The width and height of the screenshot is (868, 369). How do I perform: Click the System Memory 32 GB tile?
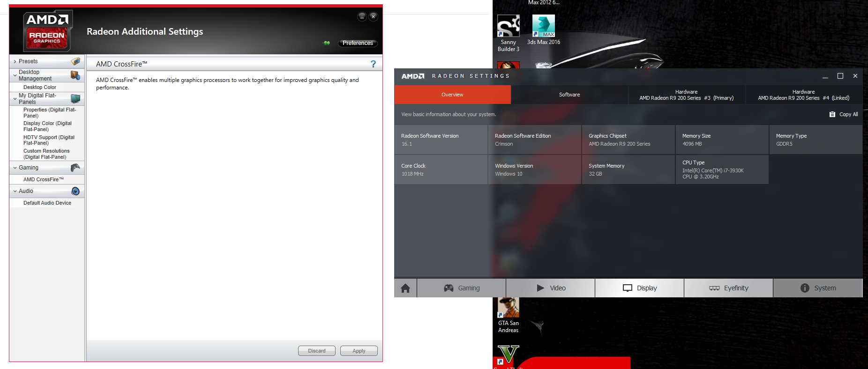point(628,170)
